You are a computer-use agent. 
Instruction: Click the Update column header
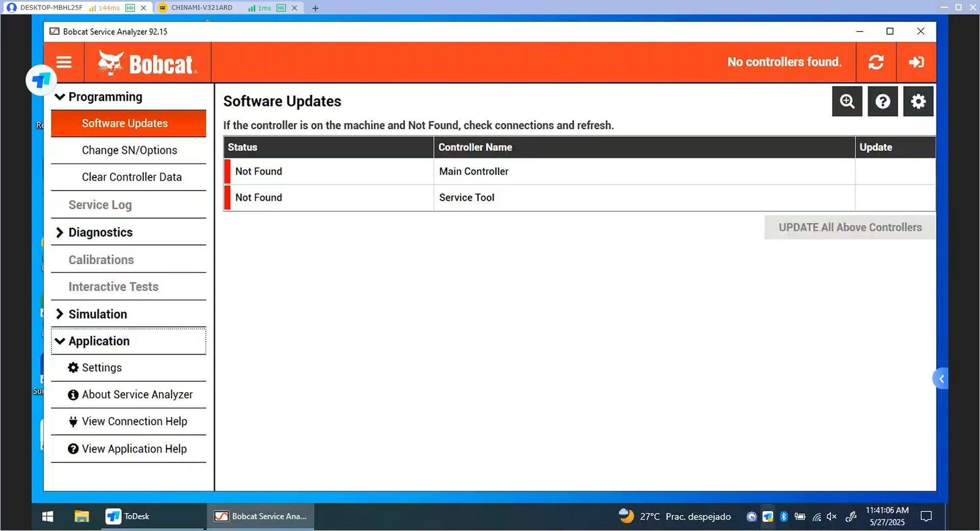click(895, 147)
